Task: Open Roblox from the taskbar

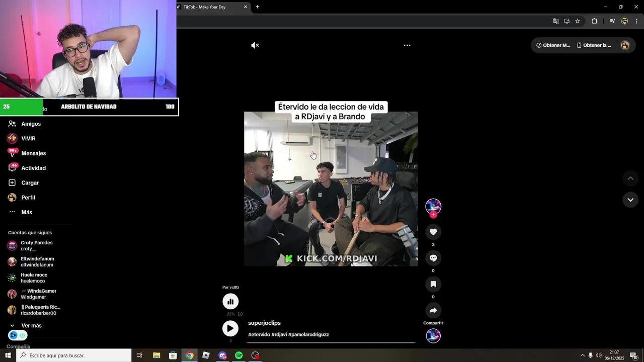Action: pyautogui.click(x=206, y=355)
